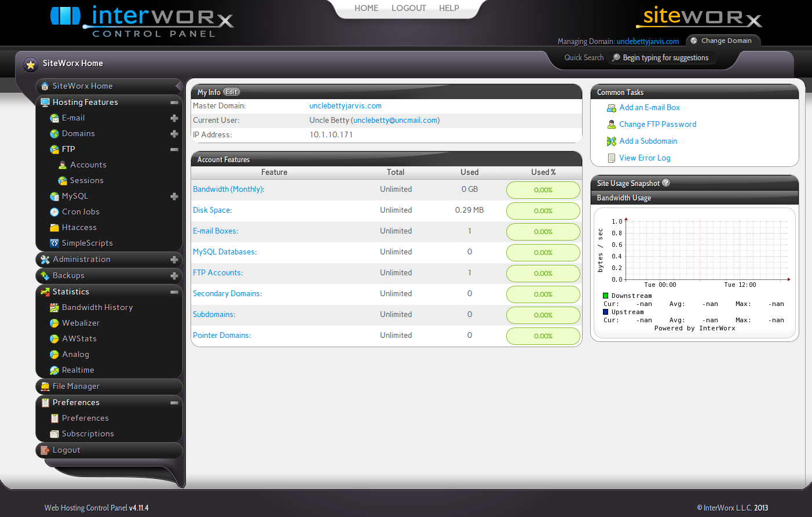
Task: Click the Disk Space usage progress bar
Action: (543, 210)
